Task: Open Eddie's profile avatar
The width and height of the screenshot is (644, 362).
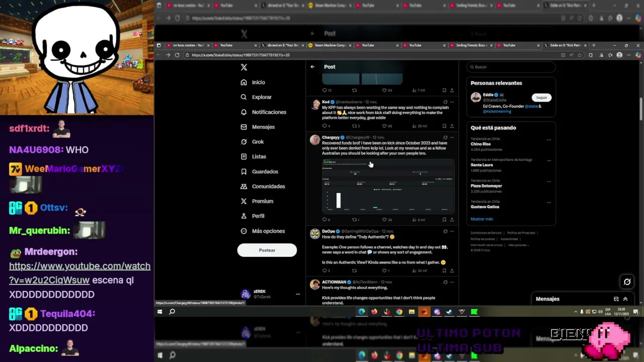Action: [475, 98]
